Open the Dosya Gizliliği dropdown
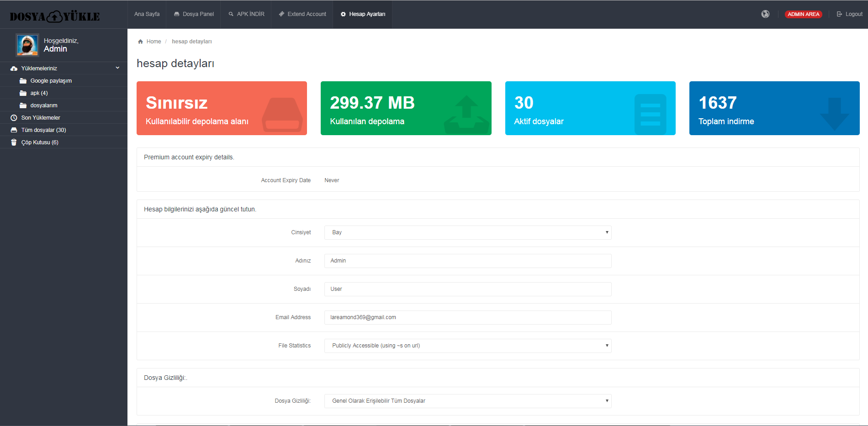 [468, 401]
